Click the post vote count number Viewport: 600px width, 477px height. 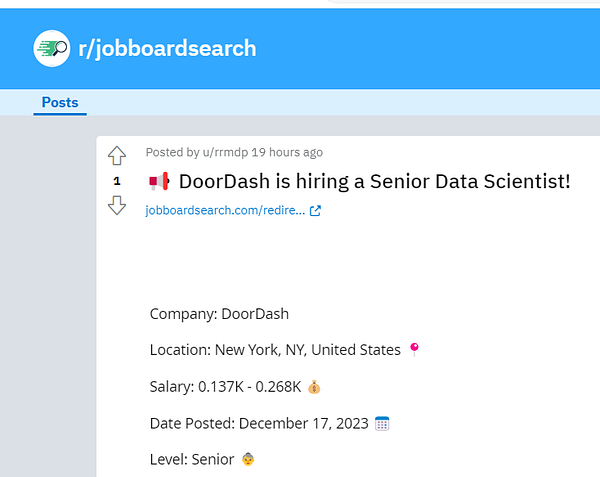click(117, 181)
